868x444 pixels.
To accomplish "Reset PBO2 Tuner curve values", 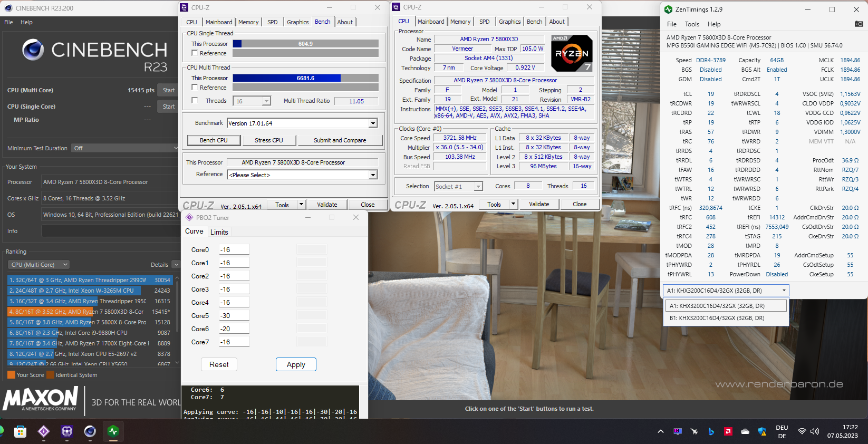I will (219, 364).
